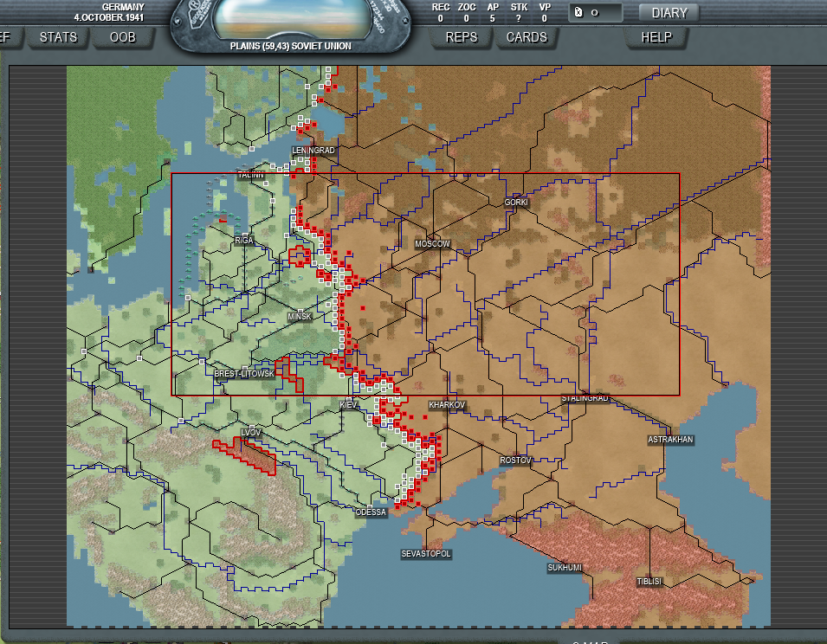The height and width of the screenshot is (644, 827).
Task: Select the Tbilisi city marker
Action: tap(649, 582)
